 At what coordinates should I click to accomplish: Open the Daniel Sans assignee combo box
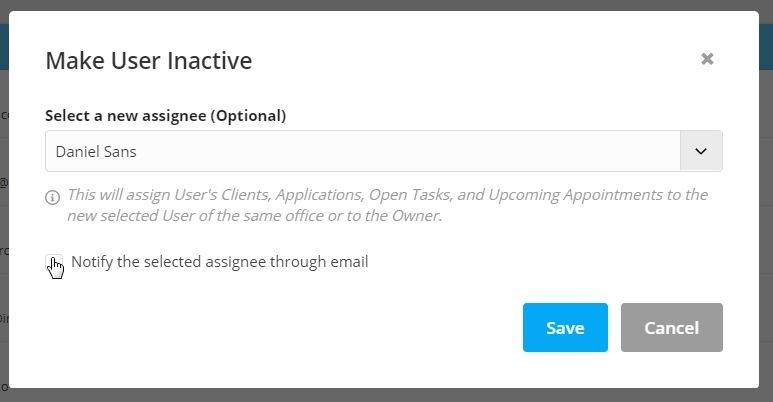[x=384, y=151]
